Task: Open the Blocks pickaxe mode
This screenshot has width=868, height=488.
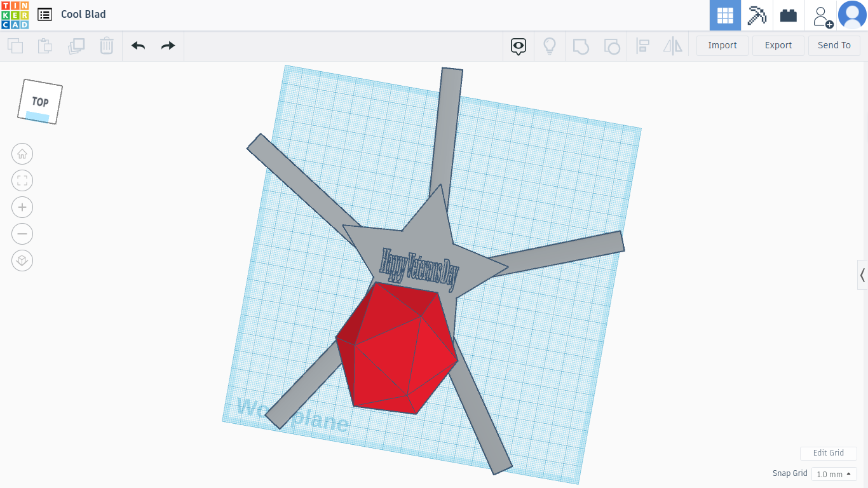Action: (x=757, y=15)
